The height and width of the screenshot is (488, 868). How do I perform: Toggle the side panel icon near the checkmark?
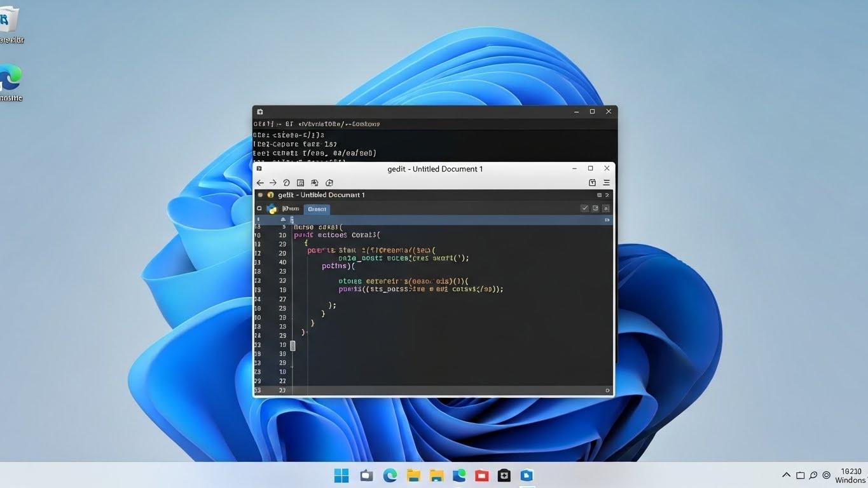point(595,208)
